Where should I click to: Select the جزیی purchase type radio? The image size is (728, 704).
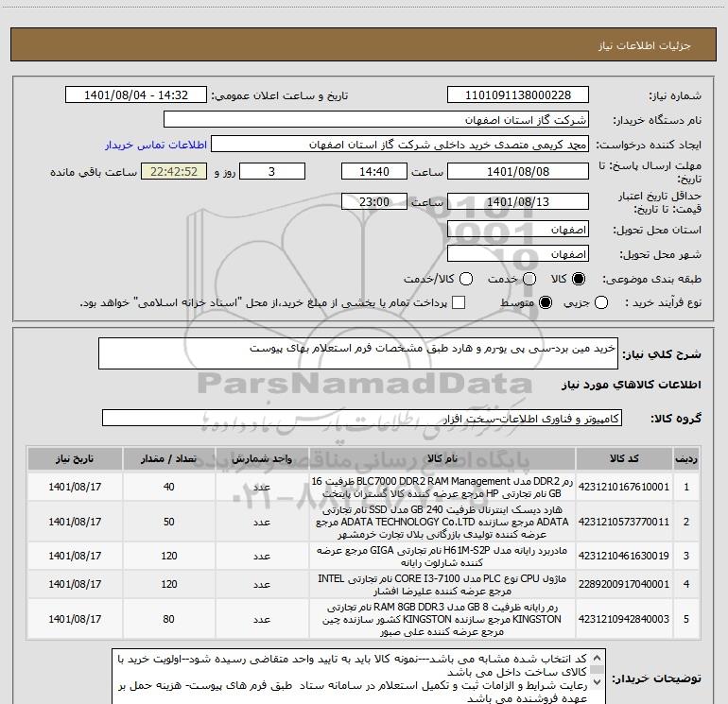click(600, 303)
